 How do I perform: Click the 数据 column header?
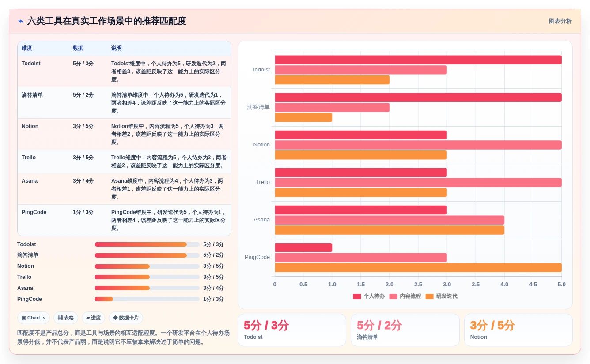78,48
